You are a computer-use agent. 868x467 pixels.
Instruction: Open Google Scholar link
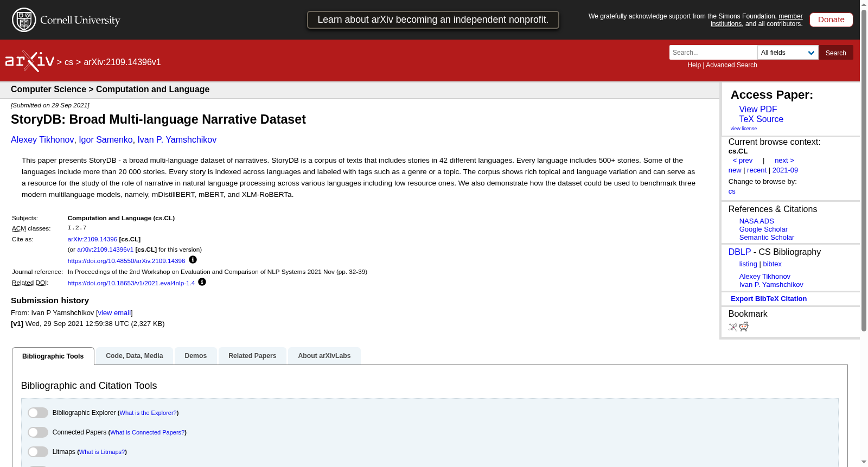point(763,229)
